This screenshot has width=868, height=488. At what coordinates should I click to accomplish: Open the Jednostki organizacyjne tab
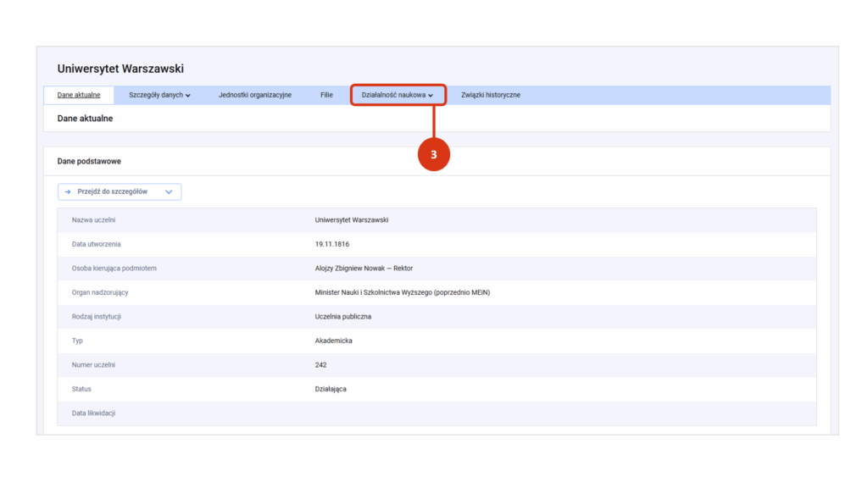pyautogui.click(x=255, y=95)
